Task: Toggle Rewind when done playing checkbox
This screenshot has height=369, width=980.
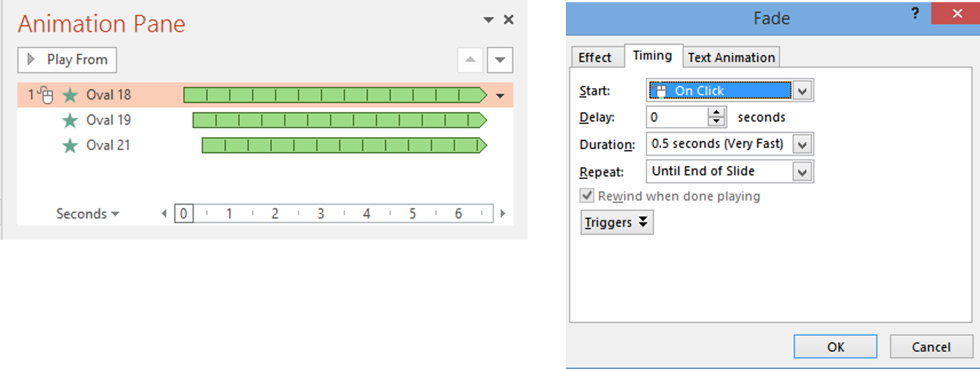Action: point(586,197)
